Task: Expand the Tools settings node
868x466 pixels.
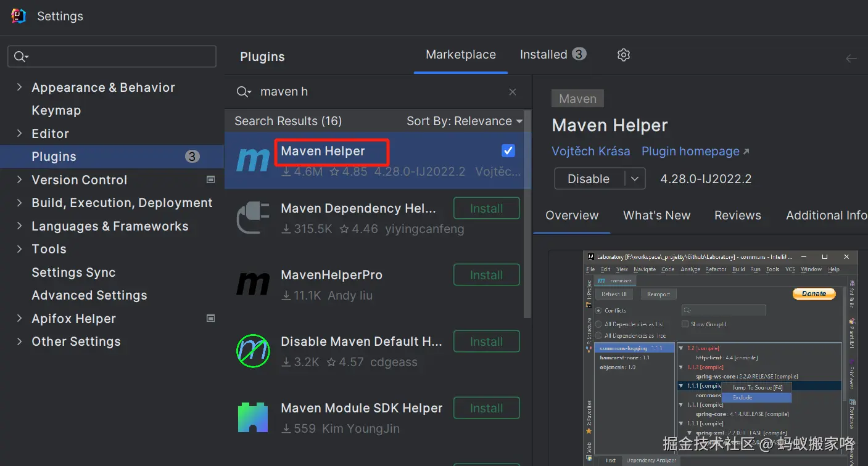Action: 20,249
